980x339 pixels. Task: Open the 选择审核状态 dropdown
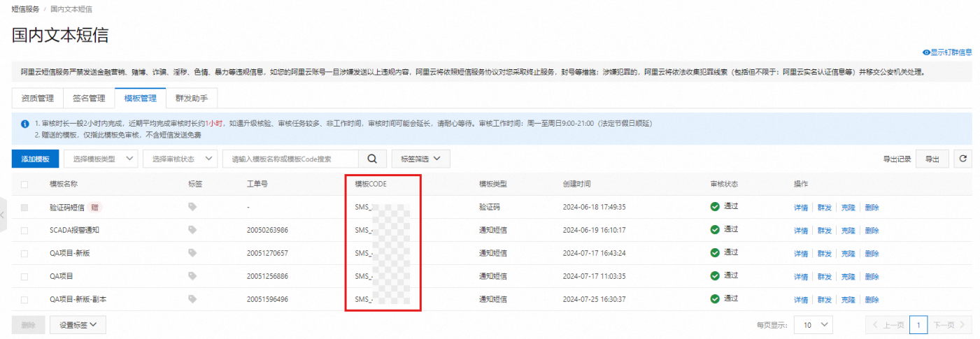click(x=180, y=159)
